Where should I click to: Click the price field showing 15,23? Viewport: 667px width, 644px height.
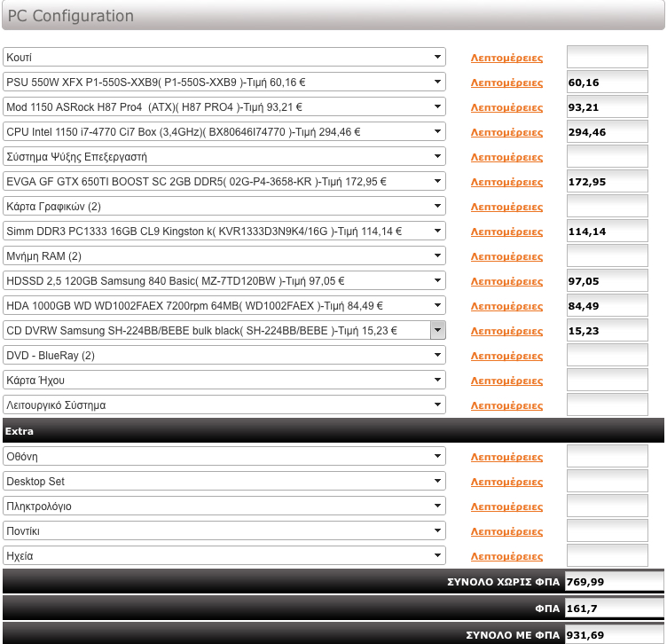(607, 330)
